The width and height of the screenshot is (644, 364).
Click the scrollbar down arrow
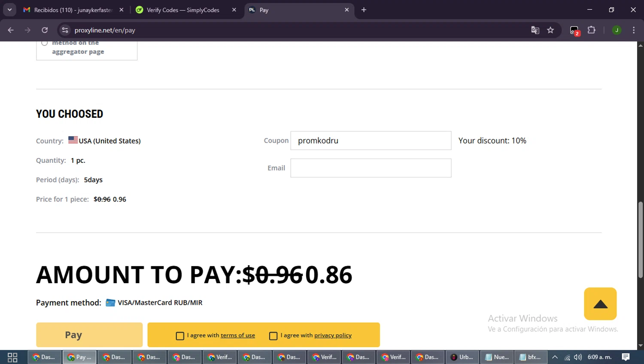coord(641,346)
